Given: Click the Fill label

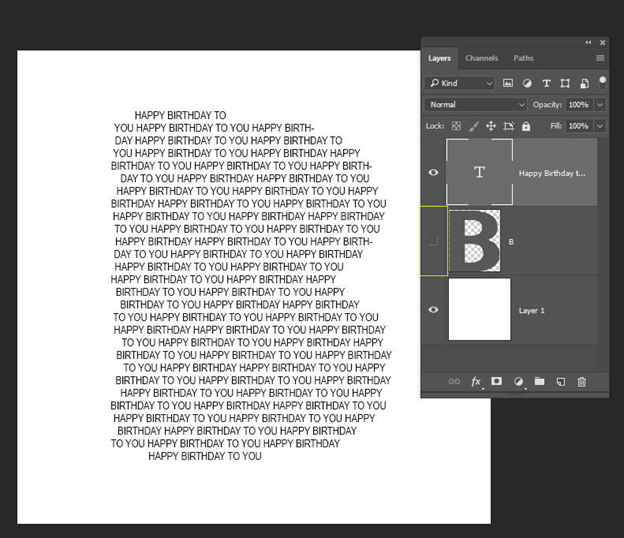Looking at the screenshot, I should (556, 126).
